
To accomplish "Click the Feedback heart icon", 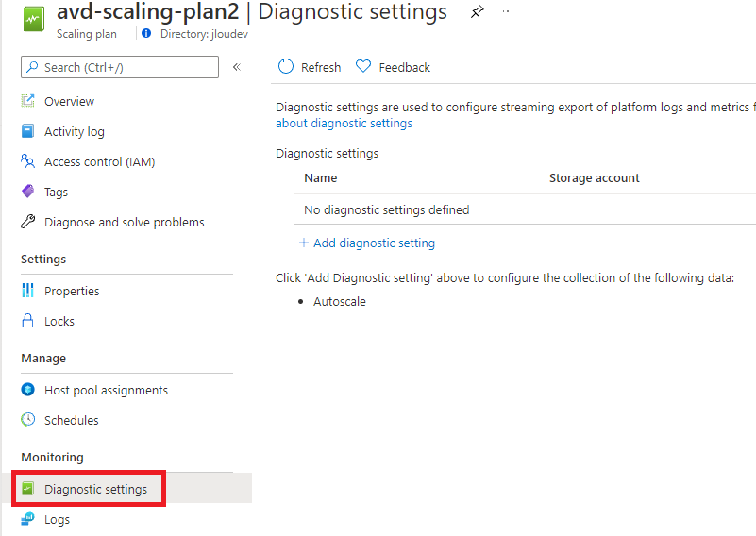I will 363,66.
